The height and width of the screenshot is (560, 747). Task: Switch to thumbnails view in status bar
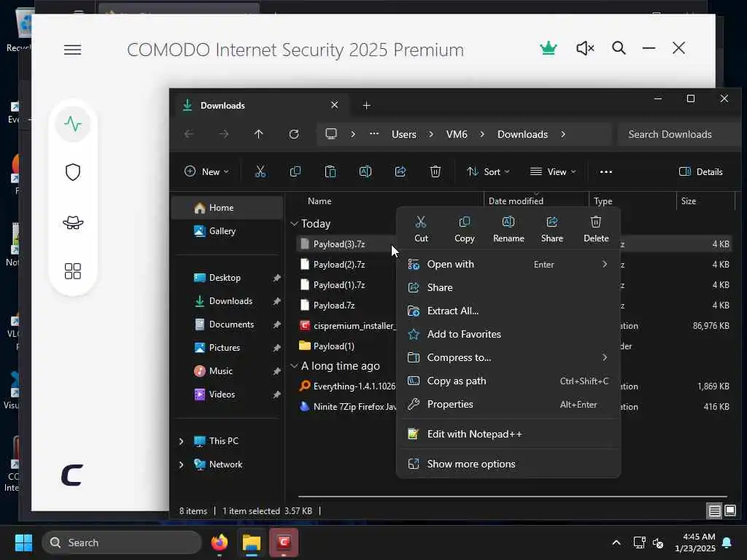(x=730, y=511)
